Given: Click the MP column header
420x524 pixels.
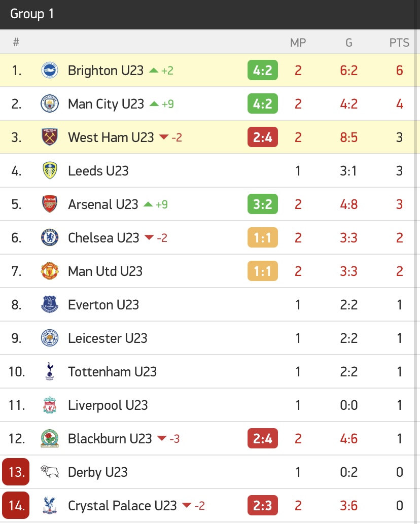Looking at the screenshot, I should click(298, 43).
